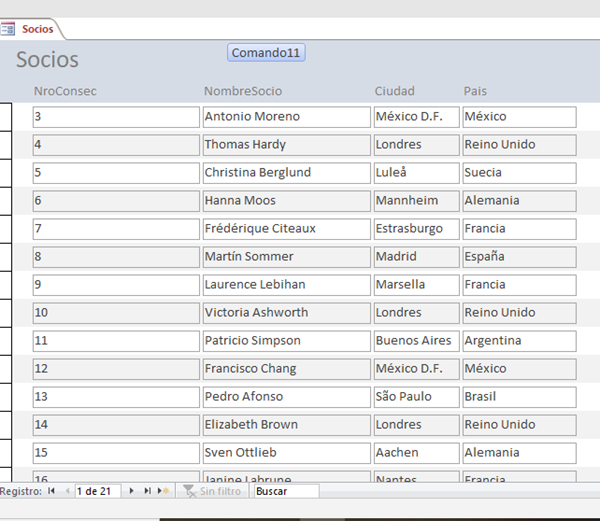Click the Martín Sommer name field
Screen dimensions: 600x521
tap(287, 257)
